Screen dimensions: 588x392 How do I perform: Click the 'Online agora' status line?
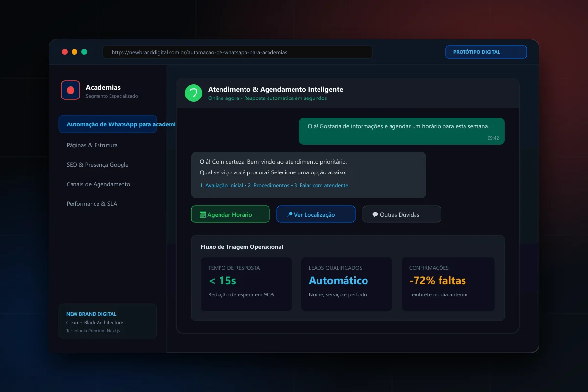pyautogui.click(x=268, y=98)
